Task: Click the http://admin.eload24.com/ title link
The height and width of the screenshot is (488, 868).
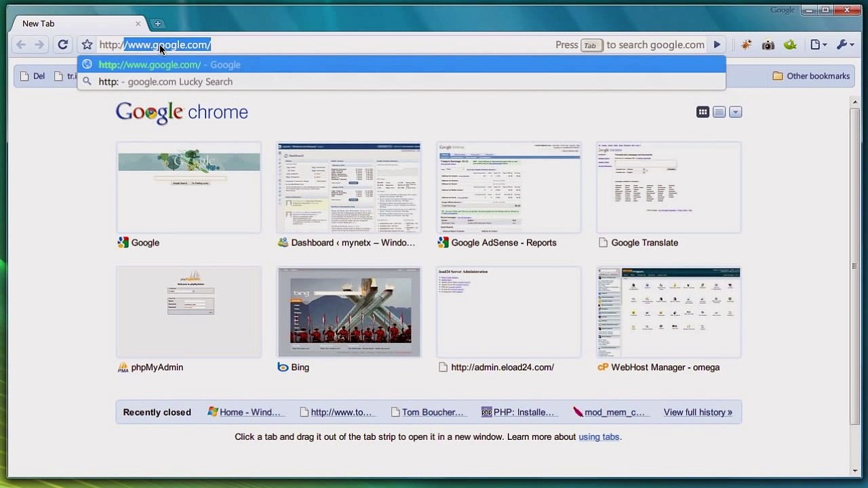Action: pyautogui.click(x=502, y=367)
